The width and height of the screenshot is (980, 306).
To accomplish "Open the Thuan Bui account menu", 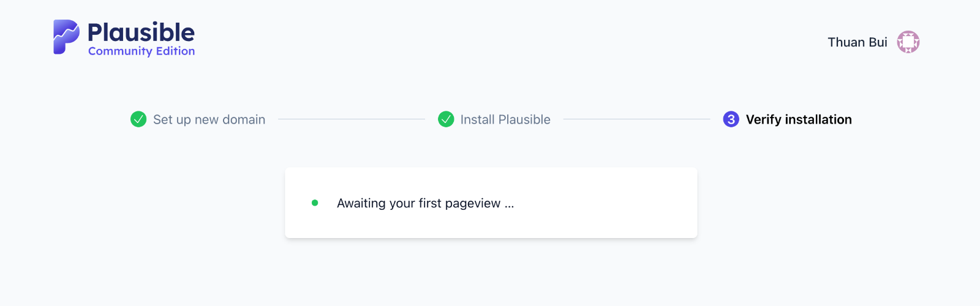I will [x=857, y=42].
